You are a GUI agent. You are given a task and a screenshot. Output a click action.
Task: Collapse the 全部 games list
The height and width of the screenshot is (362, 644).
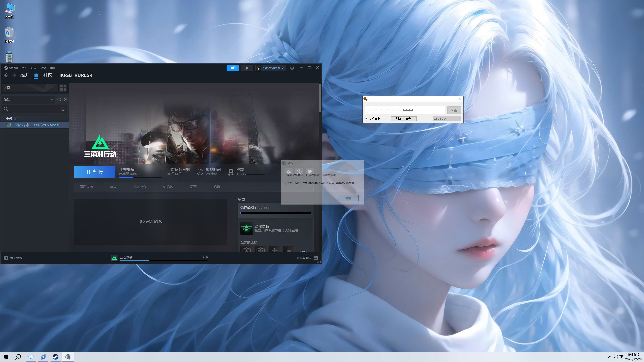(4, 119)
